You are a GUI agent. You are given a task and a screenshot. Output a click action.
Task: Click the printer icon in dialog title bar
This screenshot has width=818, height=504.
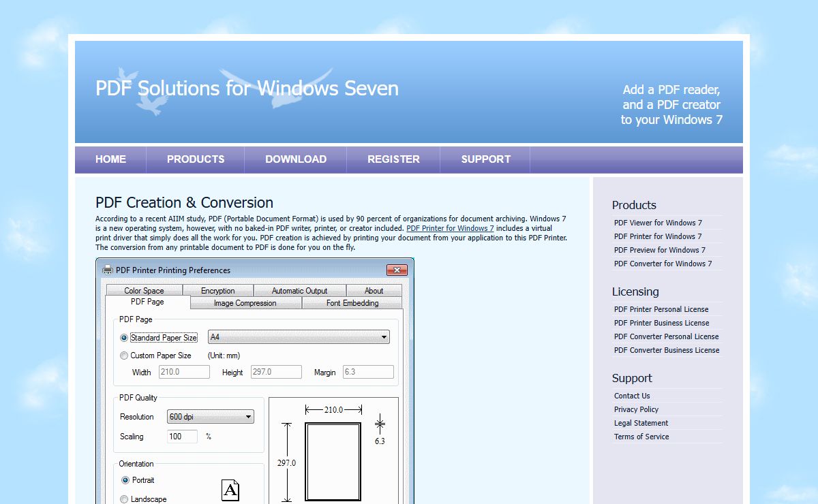tap(108, 270)
